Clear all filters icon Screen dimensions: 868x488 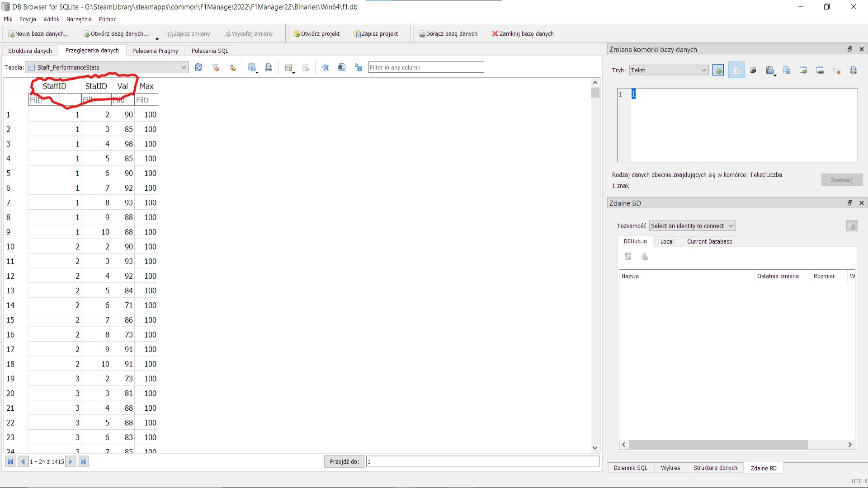216,67
